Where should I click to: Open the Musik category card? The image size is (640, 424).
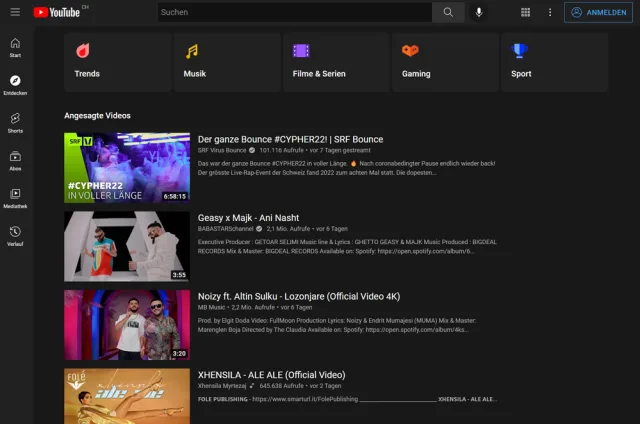225,62
